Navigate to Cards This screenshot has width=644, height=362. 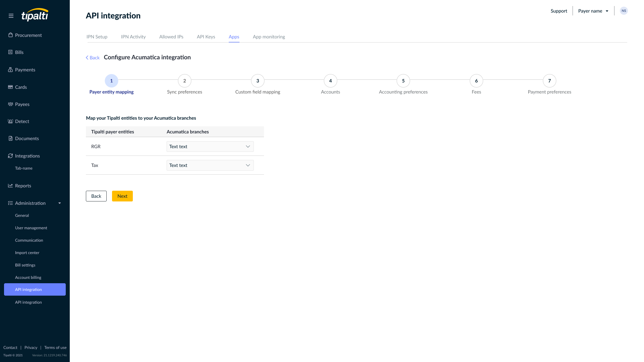coord(21,87)
